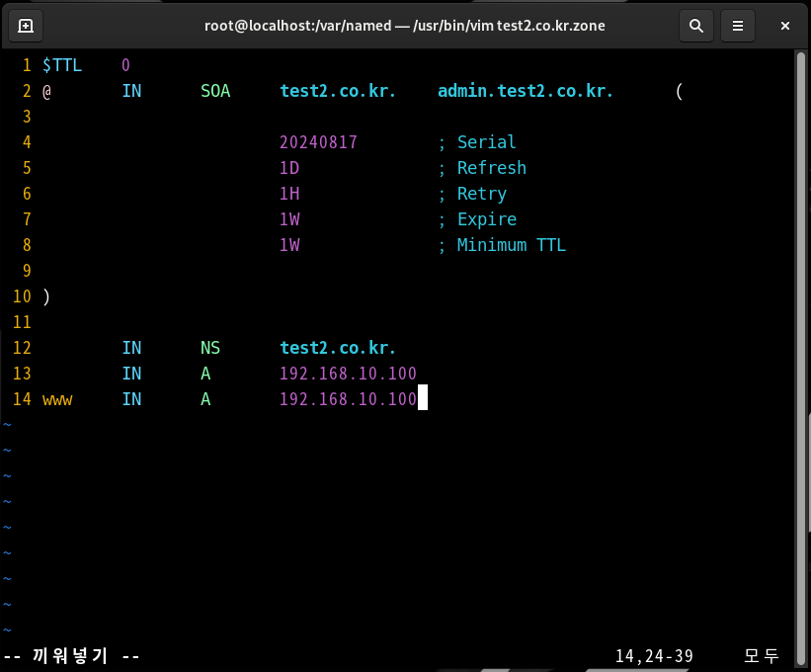811x672 pixels.
Task: Click 192.168.10.100 on line 13
Action: [348, 374]
